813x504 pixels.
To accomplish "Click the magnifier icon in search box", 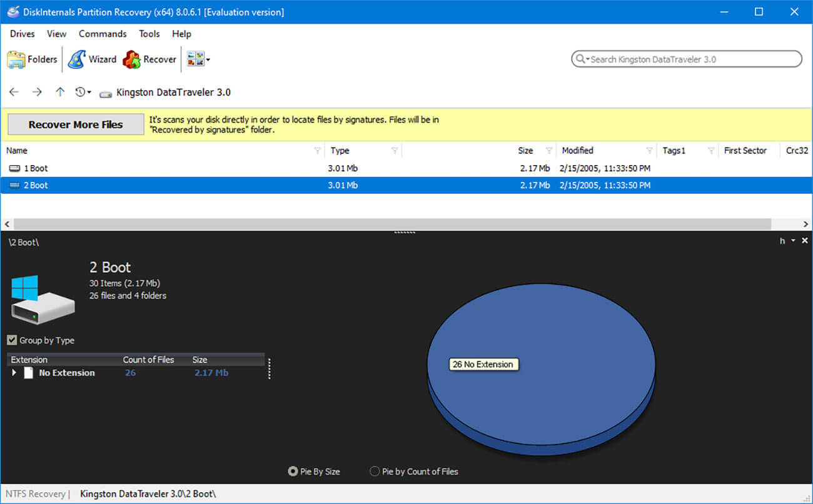I will (x=580, y=59).
